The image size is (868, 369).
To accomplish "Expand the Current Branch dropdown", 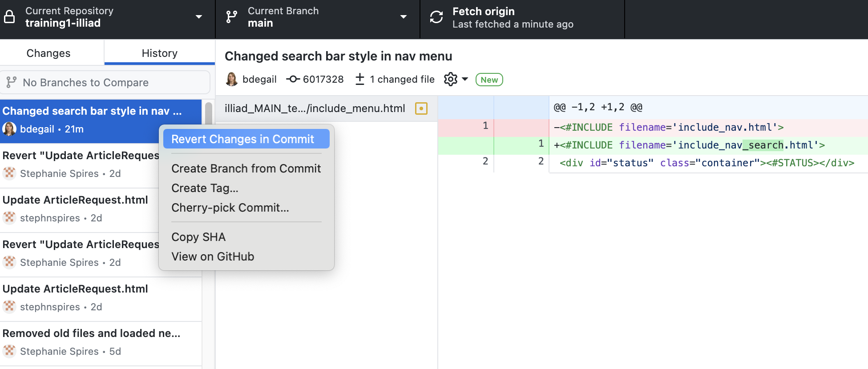I will pyautogui.click(x=403, y=17).
